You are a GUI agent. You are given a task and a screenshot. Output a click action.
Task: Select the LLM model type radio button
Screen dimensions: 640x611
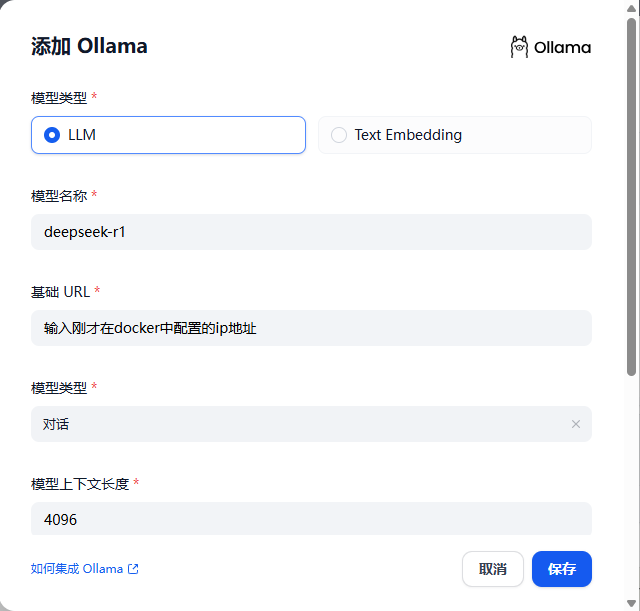pyautogui.click(x=53, y=135)
